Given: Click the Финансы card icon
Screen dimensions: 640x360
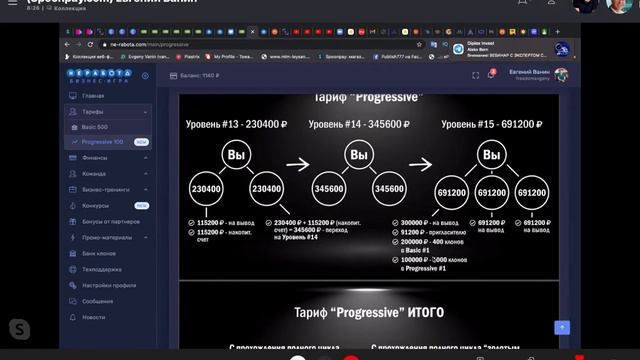Looking at the screenshot, I should pos(73,158).
